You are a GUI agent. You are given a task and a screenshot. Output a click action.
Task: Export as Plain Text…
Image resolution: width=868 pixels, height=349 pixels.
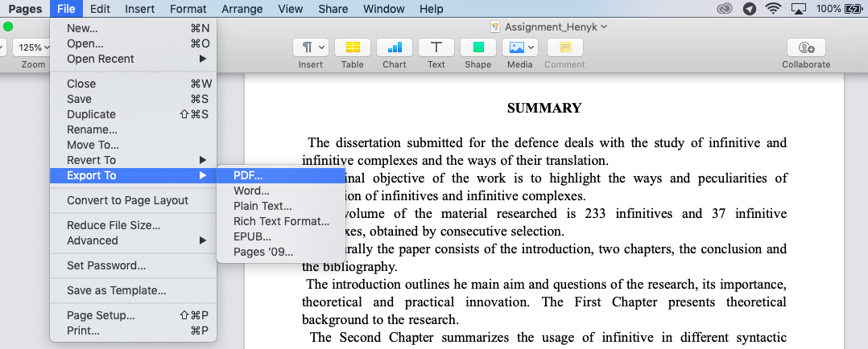click(281, 207)
